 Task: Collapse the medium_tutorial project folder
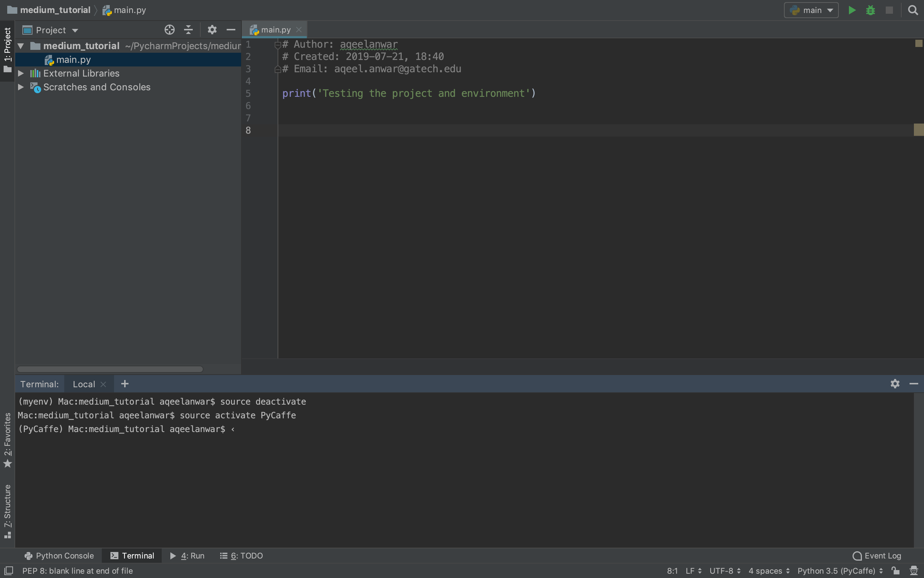click(21, 46)
